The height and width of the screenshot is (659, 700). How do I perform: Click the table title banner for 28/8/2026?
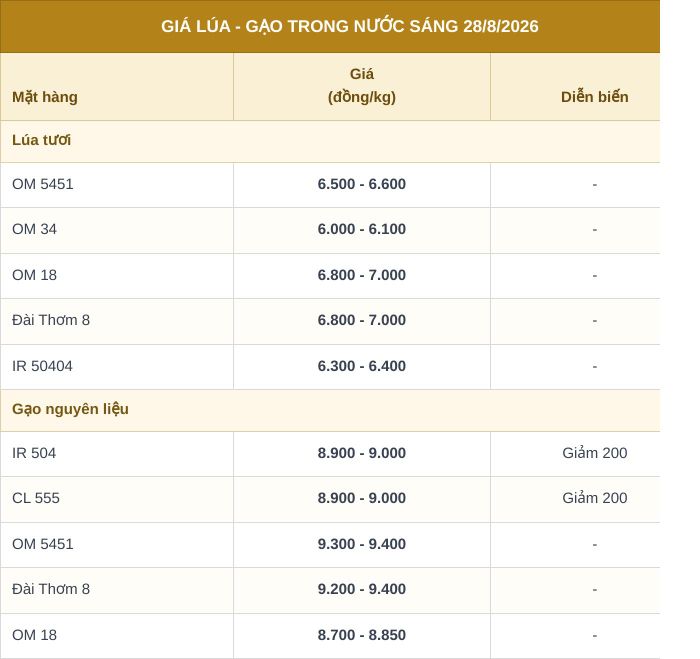click(x=330, y=26)
